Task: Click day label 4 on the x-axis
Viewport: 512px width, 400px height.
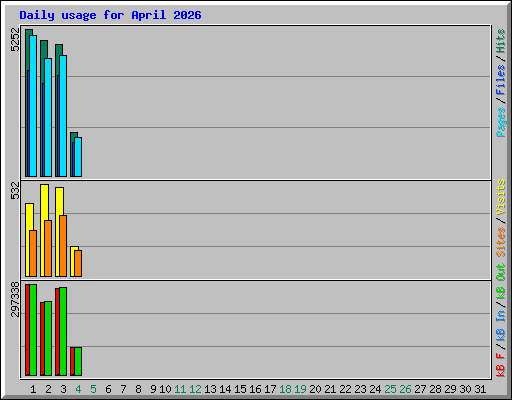Action: 78,389
